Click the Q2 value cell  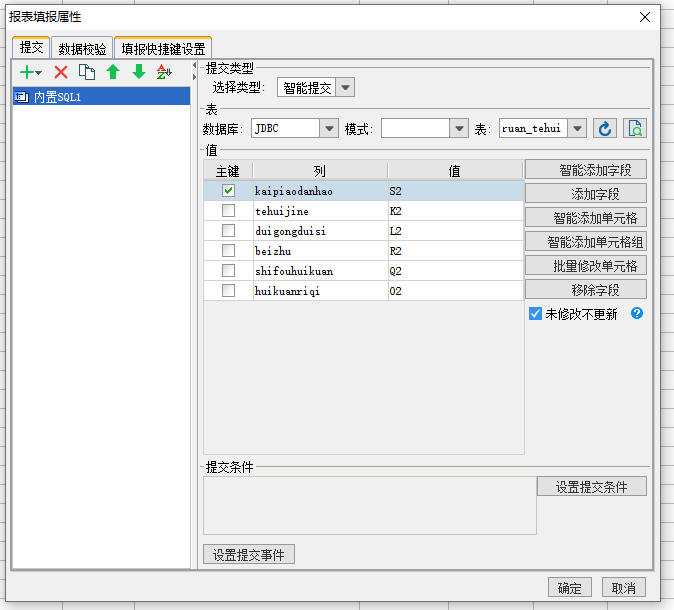pos(456,271)
